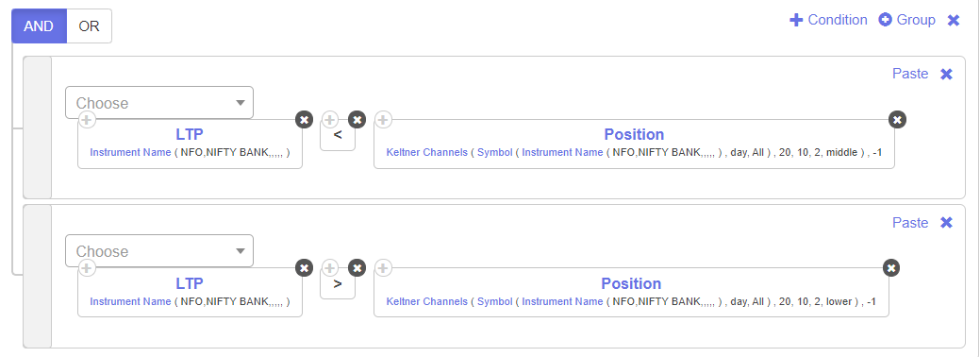Viewport: 980px width, 357px height.
Task: Add a new Condition
Action: pos(829,20)
